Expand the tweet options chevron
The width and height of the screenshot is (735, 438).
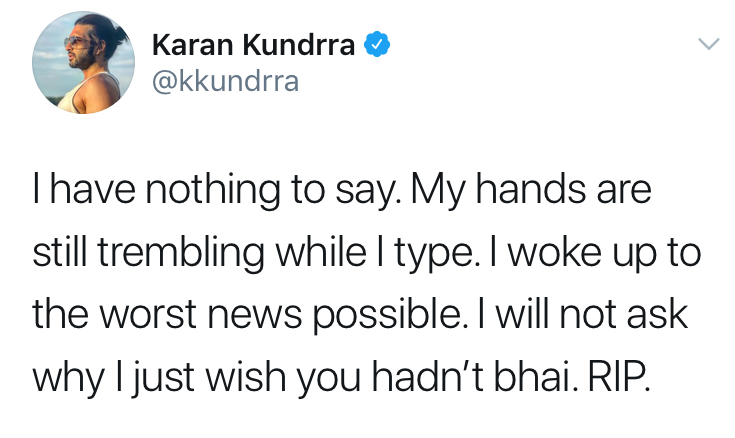point(708,44)
